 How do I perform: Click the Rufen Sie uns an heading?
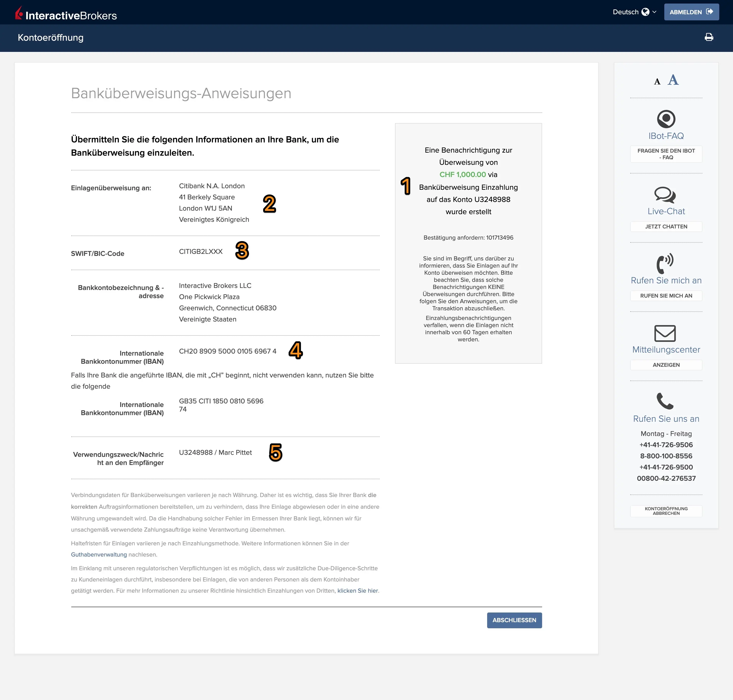tap(666, 419)
